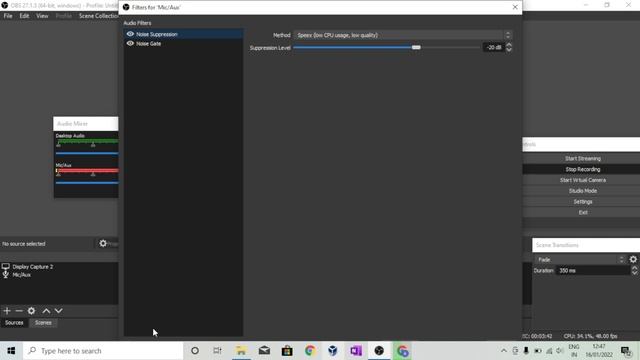Image resolution: width=640 pixels, height=360 pixels.
Task: Click Start Virtual Camera button
Action: 582,180
